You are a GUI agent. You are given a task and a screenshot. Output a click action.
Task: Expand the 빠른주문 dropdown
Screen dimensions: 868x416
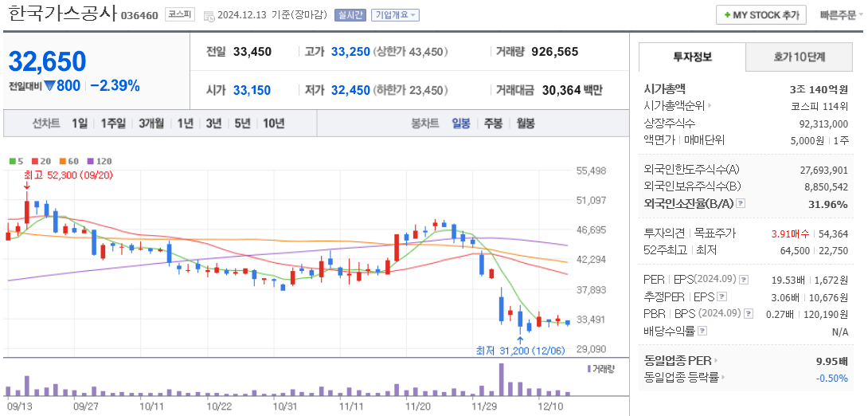[842, 15]
